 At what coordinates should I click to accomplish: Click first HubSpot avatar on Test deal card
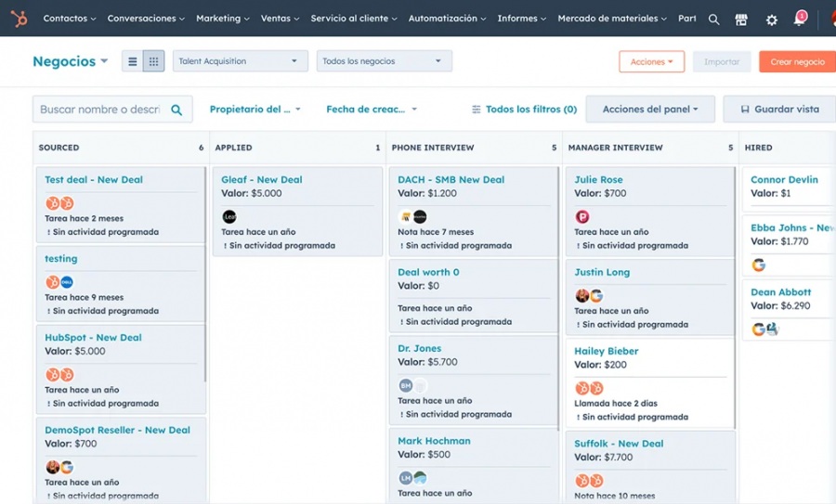click(x=52, y=203)
